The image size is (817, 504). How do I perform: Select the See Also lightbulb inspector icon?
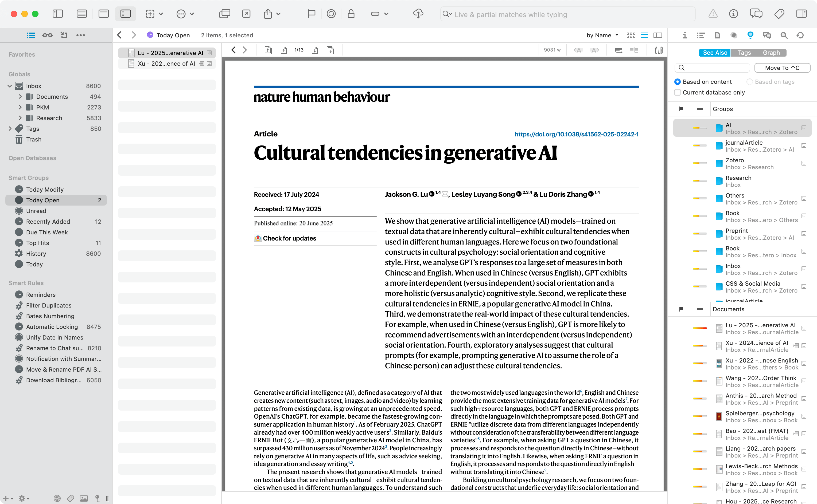[x=750, y=35]
